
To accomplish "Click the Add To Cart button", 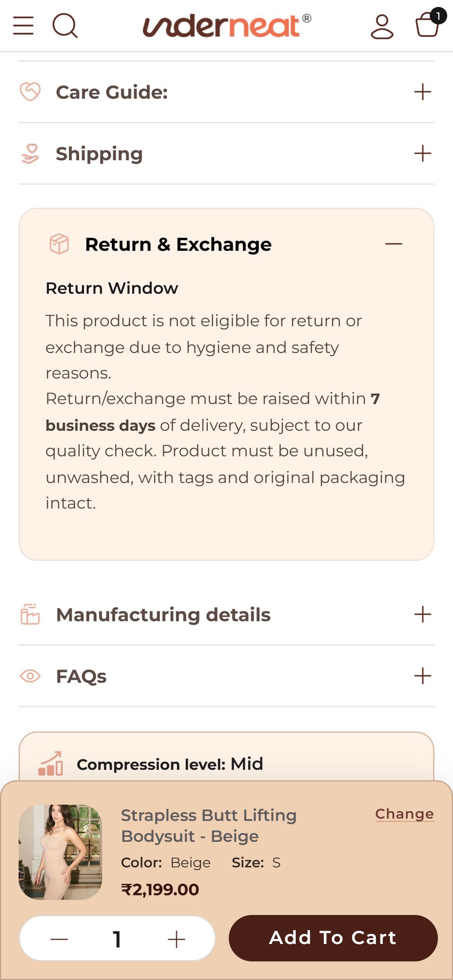I will tap(333, 938).
